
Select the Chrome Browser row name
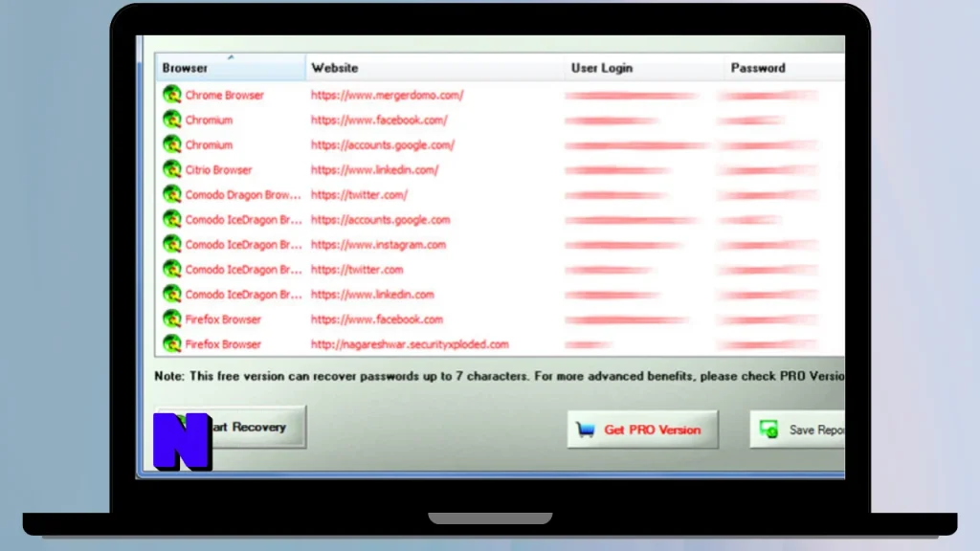point(224,95)
